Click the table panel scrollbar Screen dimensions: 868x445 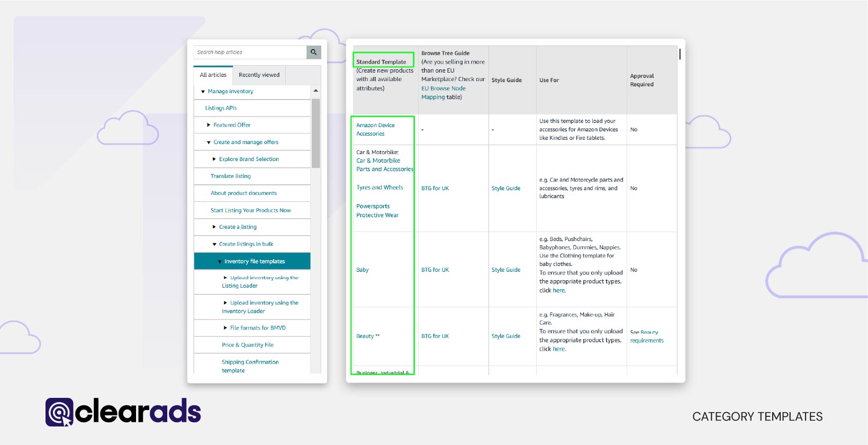pos(680,54)
